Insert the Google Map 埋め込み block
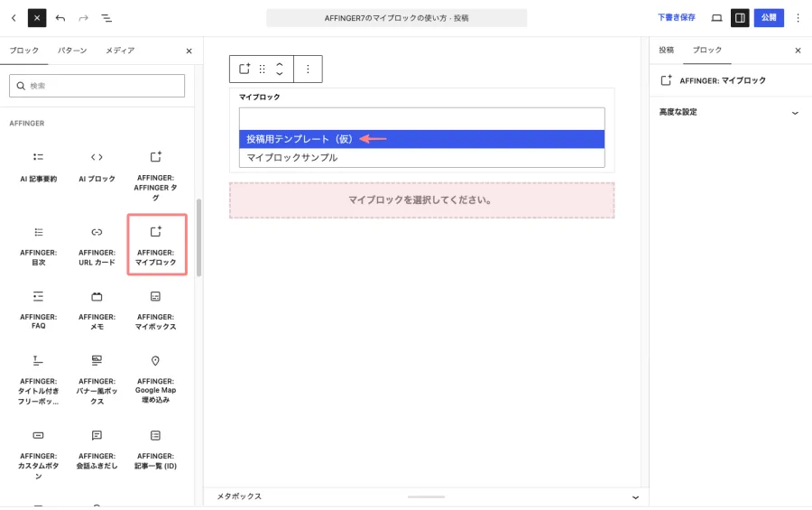Screen dimensions: 812x510 click(x=155, y=379)
